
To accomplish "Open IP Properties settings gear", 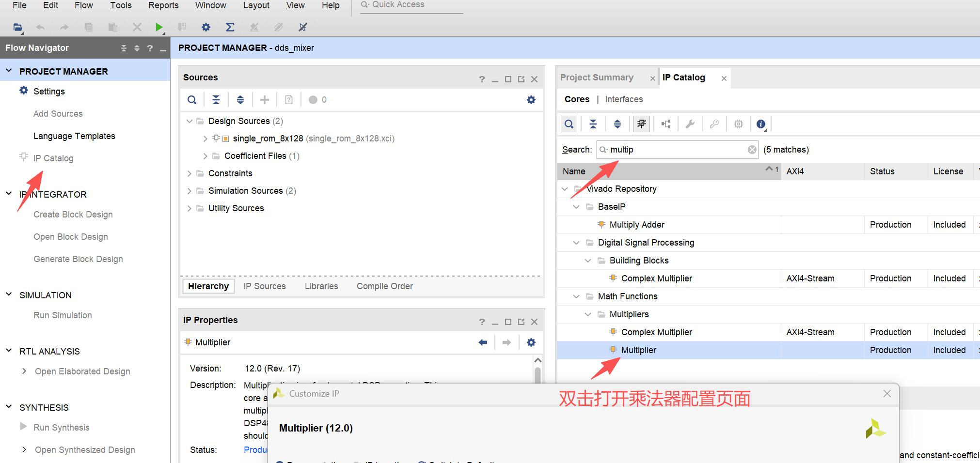I will (531, 342).
